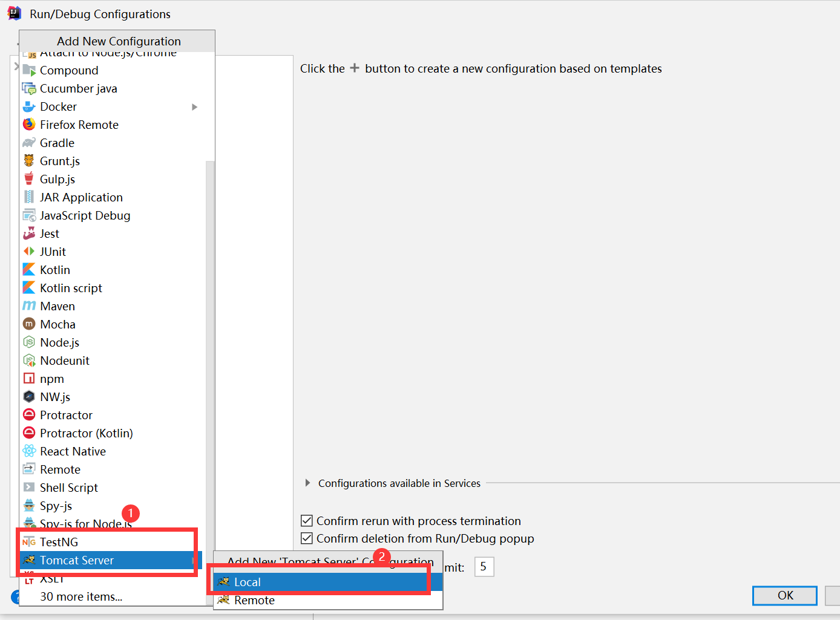The height and width of the screenshot is (620, 840).
Task: Click the Compound folder icon
Action: [x=29, y=70]
